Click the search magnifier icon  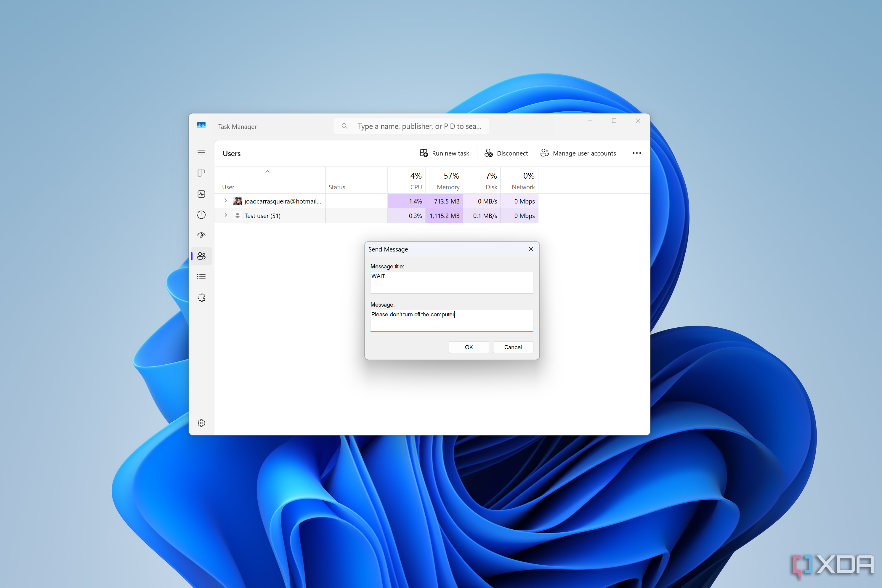[x=344, y=126]
